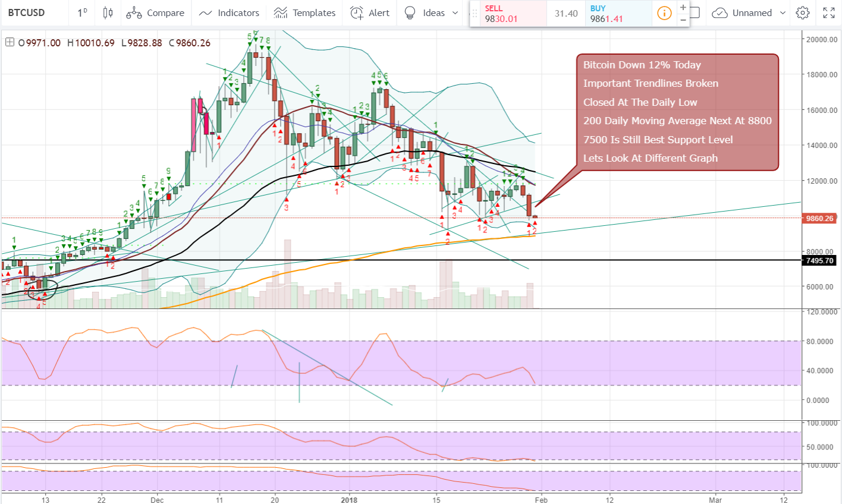Image resolution: width=842 pixels, height=504 pixels.
Task: Change the 1D chart interval
Action: pos(83,12)
